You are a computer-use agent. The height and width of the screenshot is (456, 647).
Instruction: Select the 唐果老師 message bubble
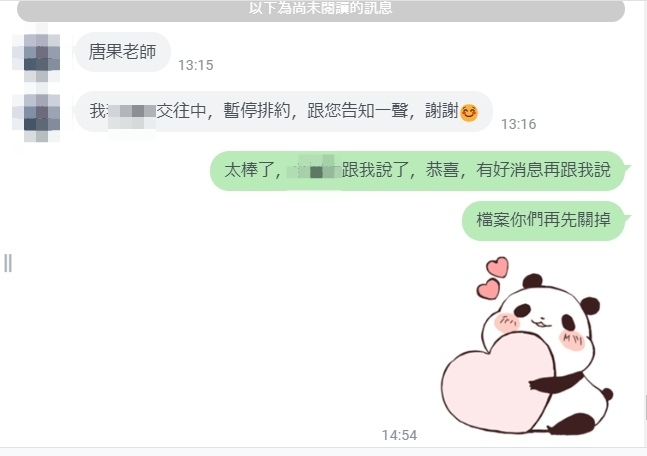point(123,52)
